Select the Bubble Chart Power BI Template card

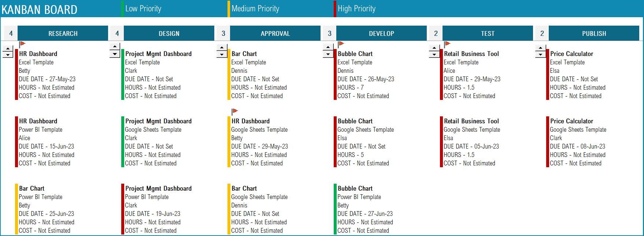pyautogui.click(x=365, y=209)
